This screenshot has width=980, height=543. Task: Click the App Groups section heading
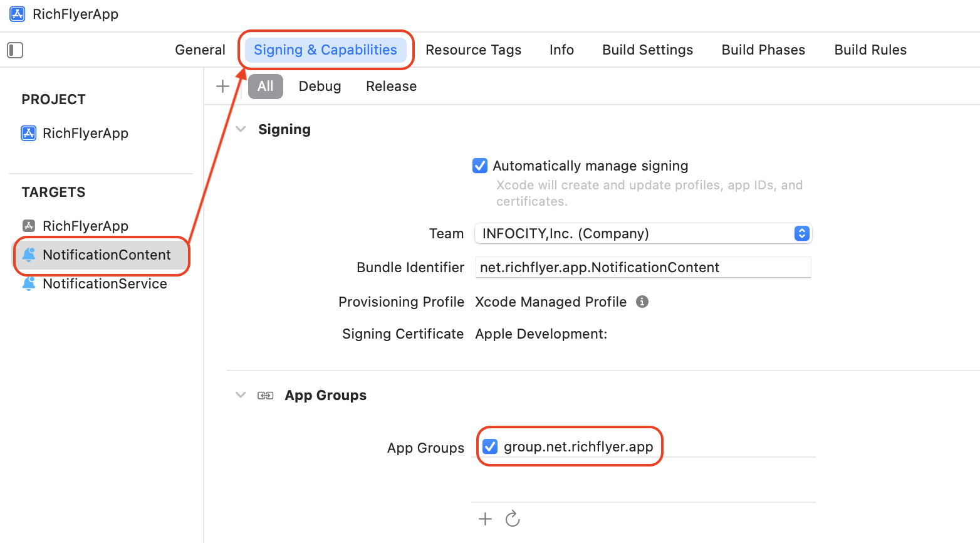pyautogui.click(x=326, y=395)
